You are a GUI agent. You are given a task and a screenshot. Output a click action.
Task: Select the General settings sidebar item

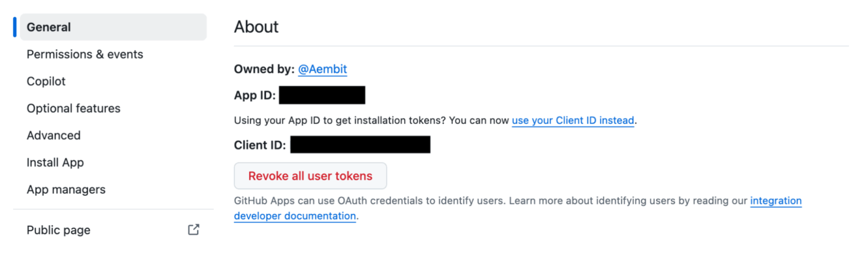[x=113, y=27]
